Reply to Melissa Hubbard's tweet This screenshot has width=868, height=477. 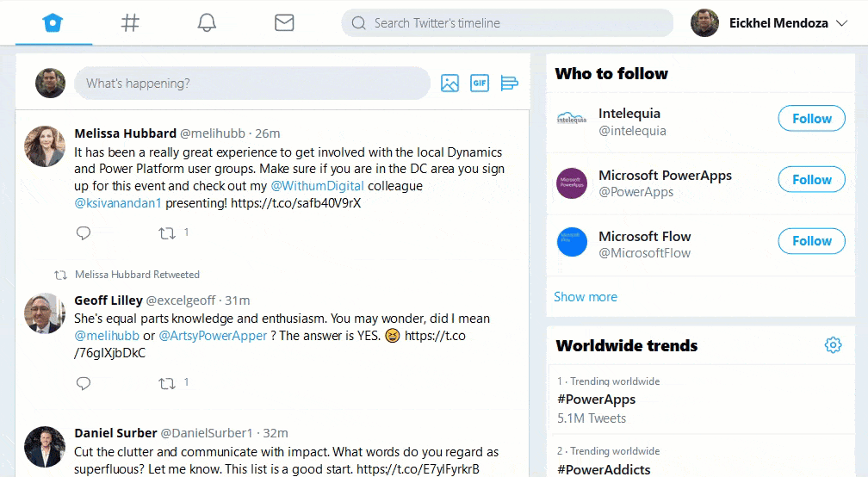[84, 233]
